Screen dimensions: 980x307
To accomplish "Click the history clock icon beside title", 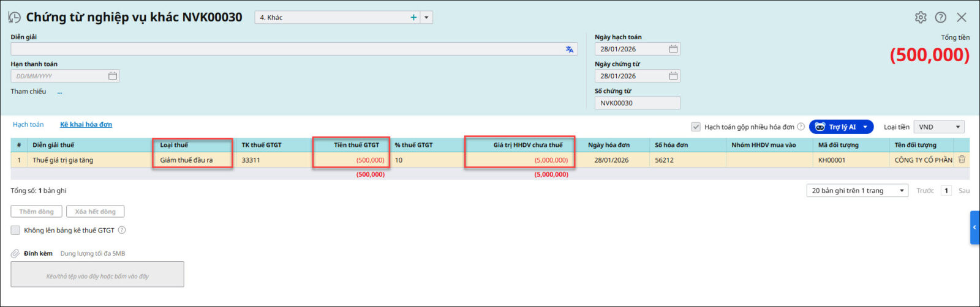I will point(15,18).
